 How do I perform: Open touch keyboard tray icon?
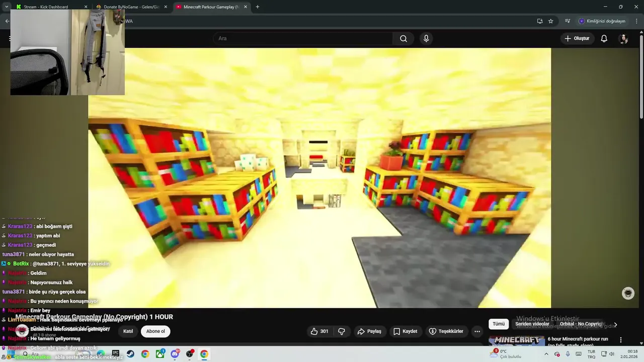(x=579, y=354)
